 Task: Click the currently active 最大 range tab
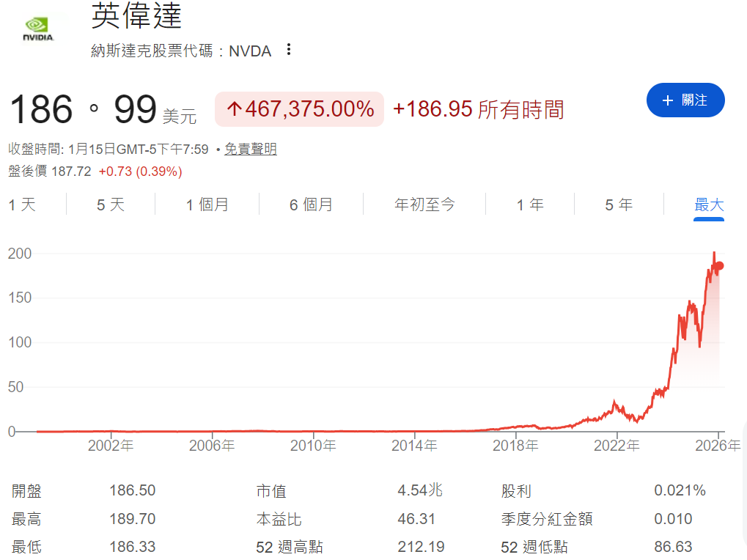708,205
